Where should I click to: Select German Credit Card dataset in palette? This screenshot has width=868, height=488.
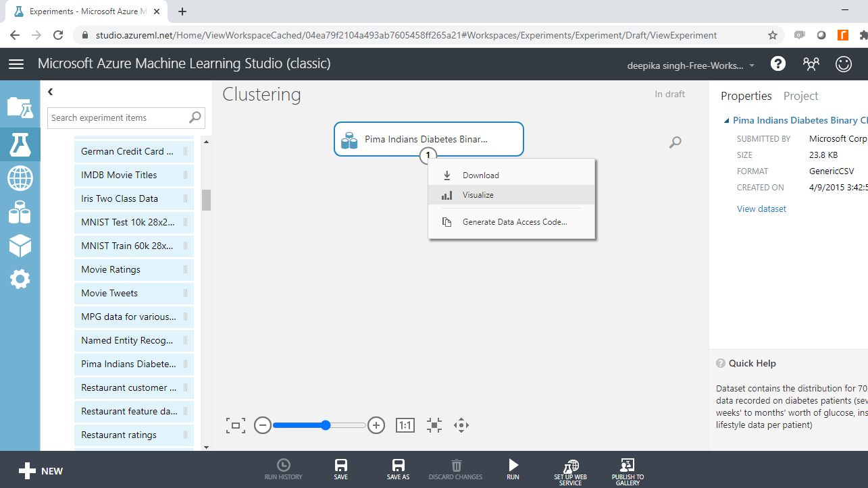[134, 151]
